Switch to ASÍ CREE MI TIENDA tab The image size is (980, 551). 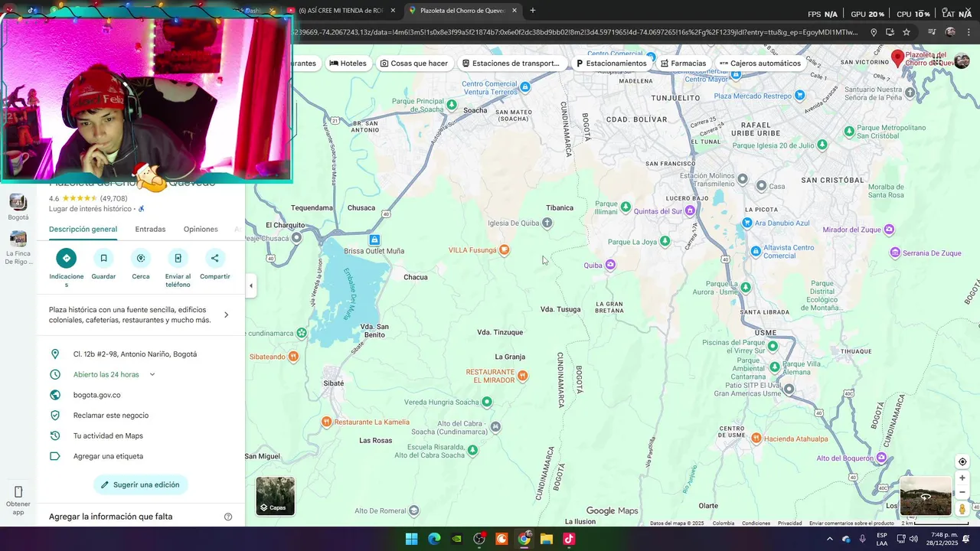tap(341, 11)
